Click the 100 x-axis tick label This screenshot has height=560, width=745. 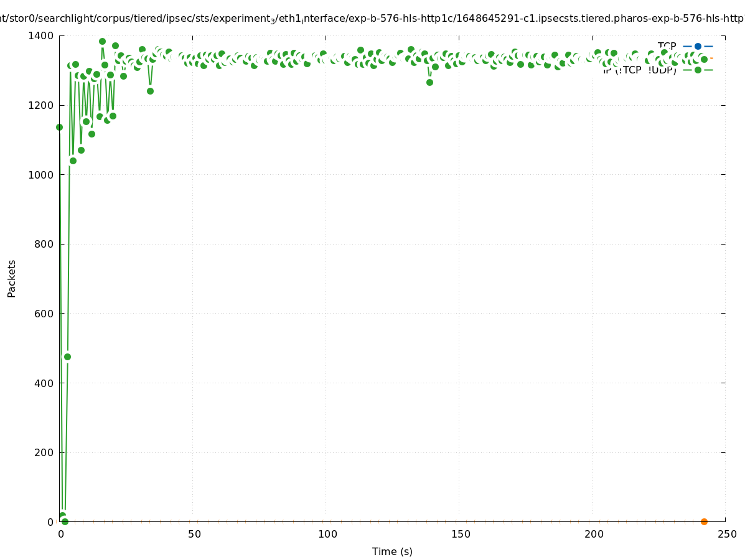pos(327,534)
